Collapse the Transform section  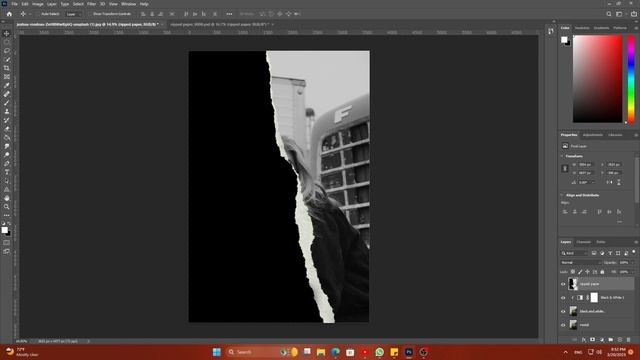pyautogui.click(x=562, y=156)
